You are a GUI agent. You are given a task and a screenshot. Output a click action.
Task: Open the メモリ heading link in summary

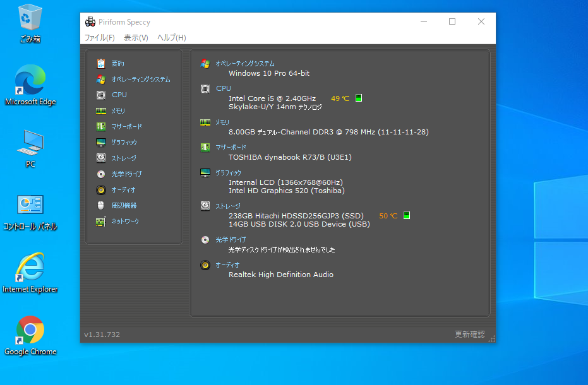pyautogui.click(x=222, y=122)
